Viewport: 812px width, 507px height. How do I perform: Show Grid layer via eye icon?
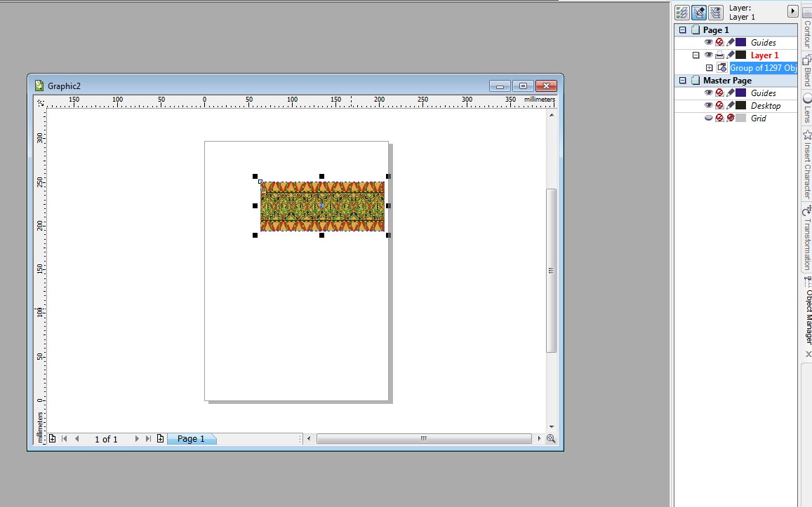(x=708, y=119)
